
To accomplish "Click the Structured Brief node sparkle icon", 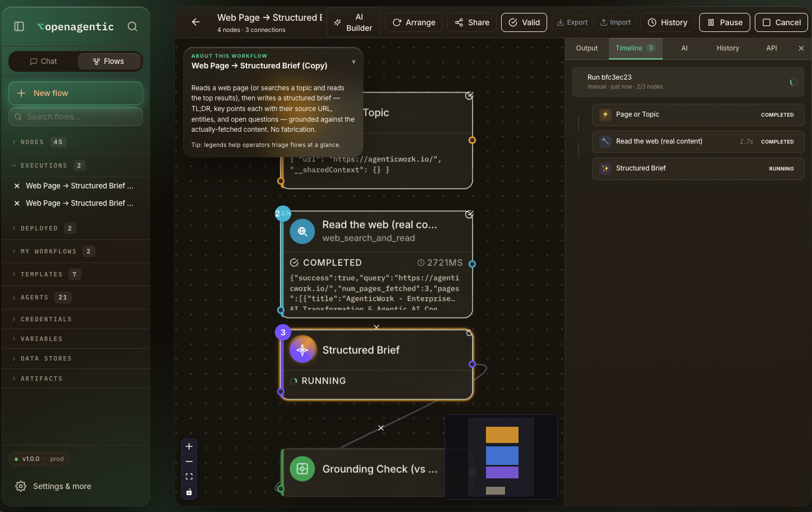I will click(x=302, y=350).
